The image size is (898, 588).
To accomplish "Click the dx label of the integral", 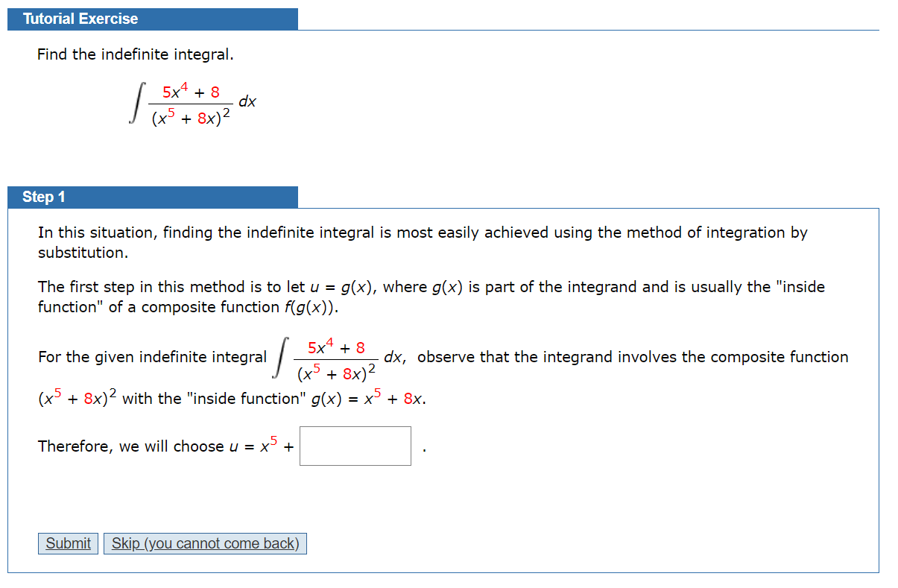I will coord(247,102).
